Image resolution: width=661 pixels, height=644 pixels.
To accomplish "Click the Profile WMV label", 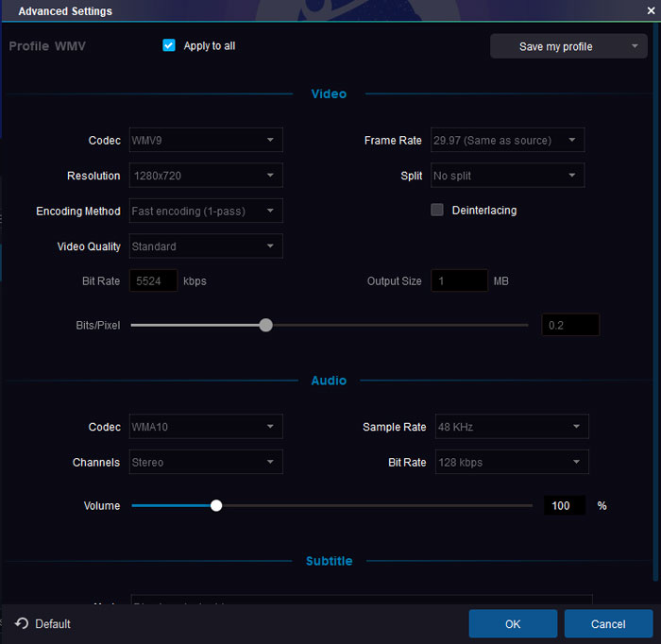I will (x=47, y=45).
